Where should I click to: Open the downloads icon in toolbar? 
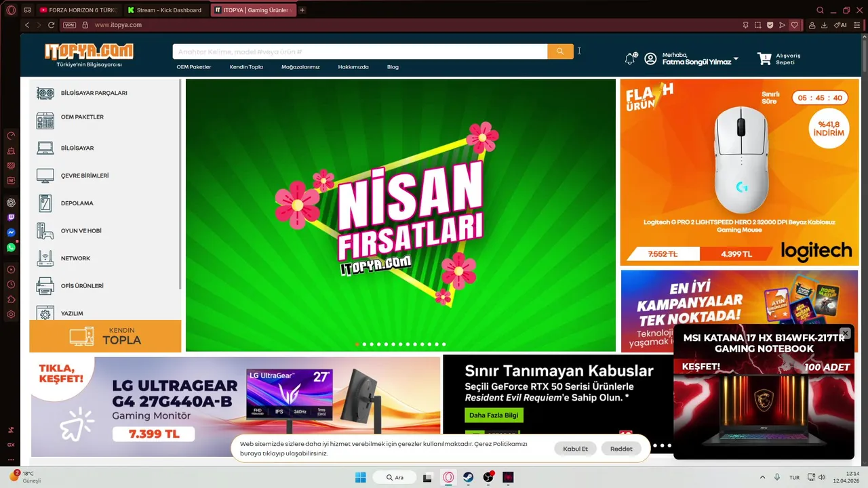(824, 25)
